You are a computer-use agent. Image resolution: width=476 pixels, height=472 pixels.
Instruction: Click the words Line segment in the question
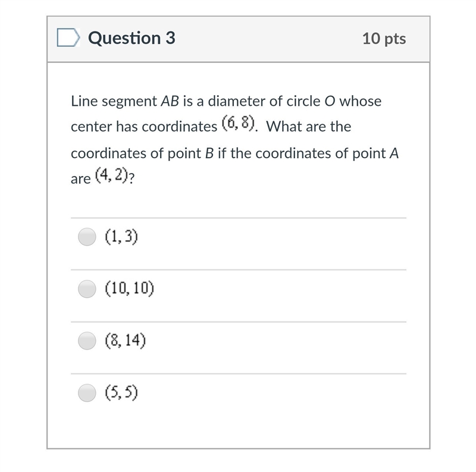point(114,101)
